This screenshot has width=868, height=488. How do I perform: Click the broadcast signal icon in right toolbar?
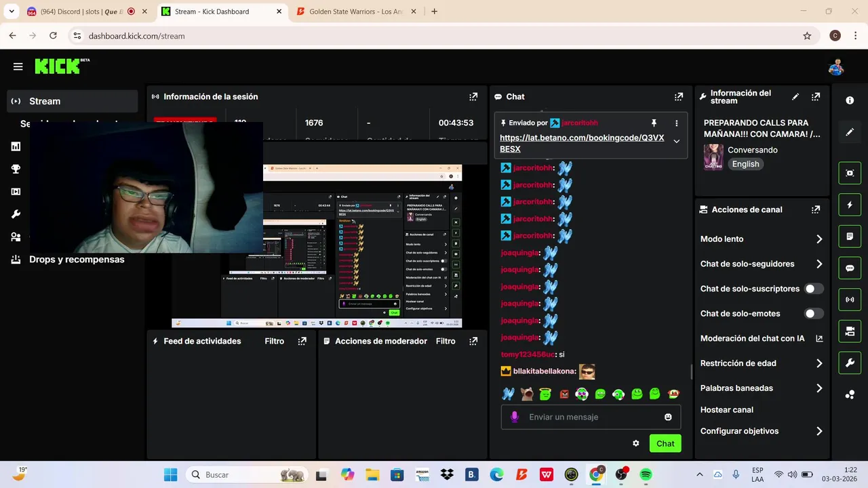point(850,300)
